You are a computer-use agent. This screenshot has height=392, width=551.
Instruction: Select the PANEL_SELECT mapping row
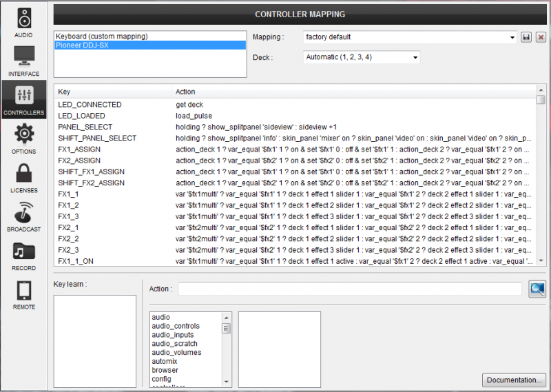(x=295, y=127)
